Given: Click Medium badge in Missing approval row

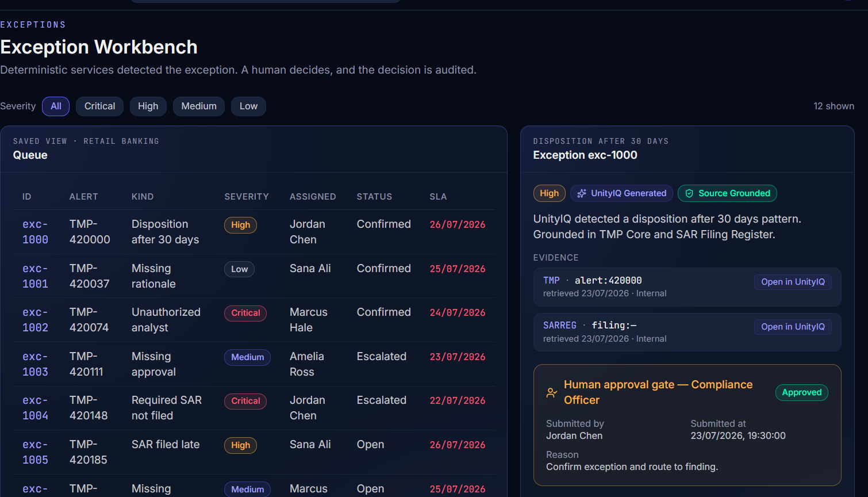Looking at the screenshot, I should 247,357.
